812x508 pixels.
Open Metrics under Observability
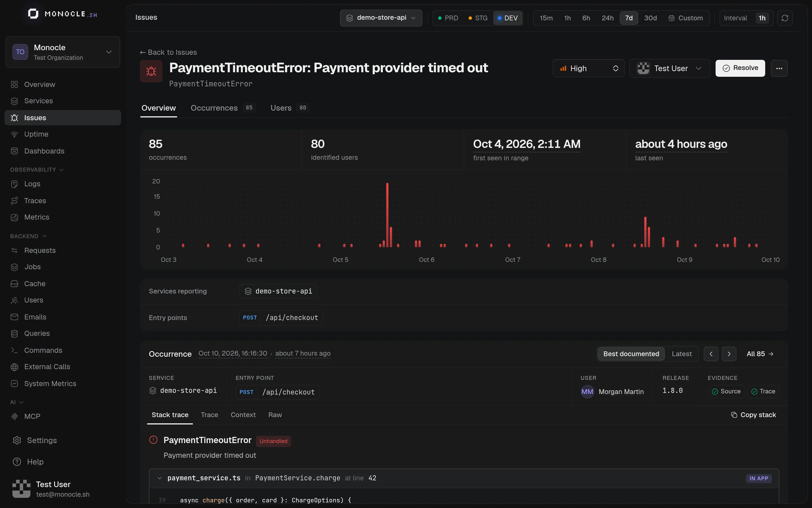63,217
